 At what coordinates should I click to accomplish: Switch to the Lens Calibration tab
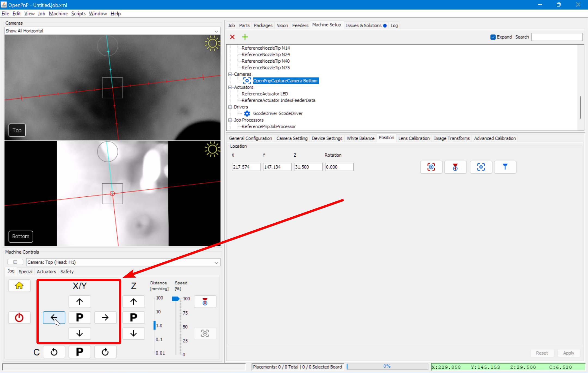tap(414, 138)
